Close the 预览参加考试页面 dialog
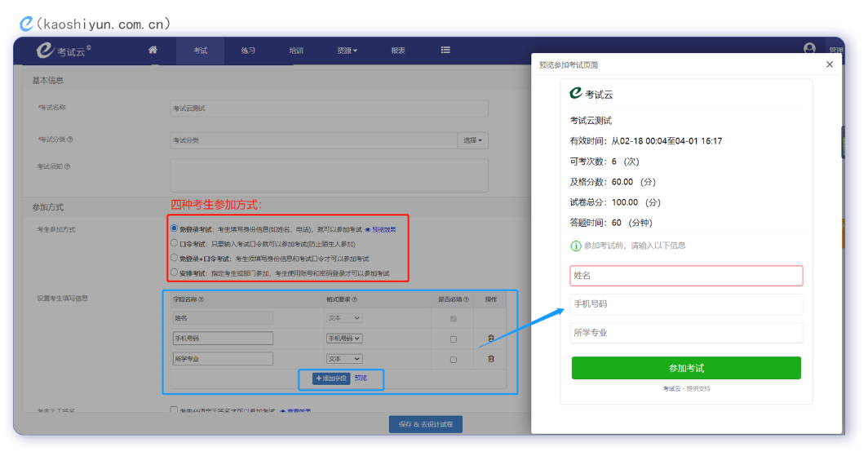The image size is (868, 456). (830, 64)
